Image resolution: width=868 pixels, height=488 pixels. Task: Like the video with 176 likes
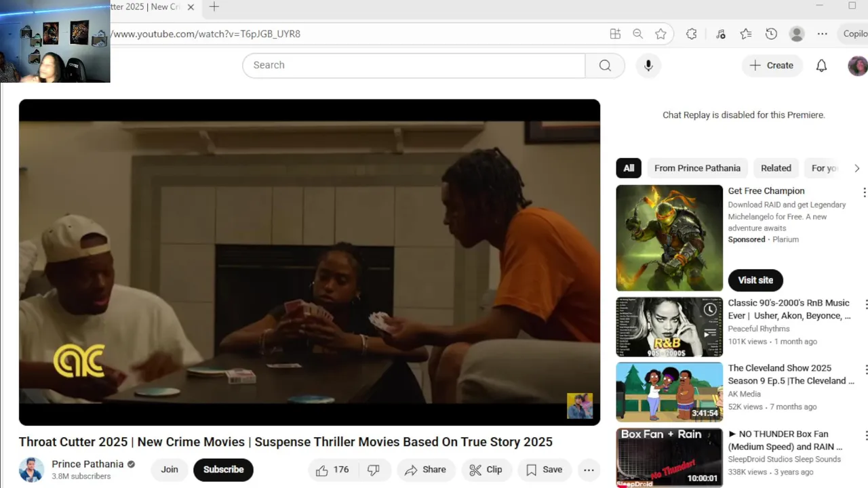pos(332,470)
